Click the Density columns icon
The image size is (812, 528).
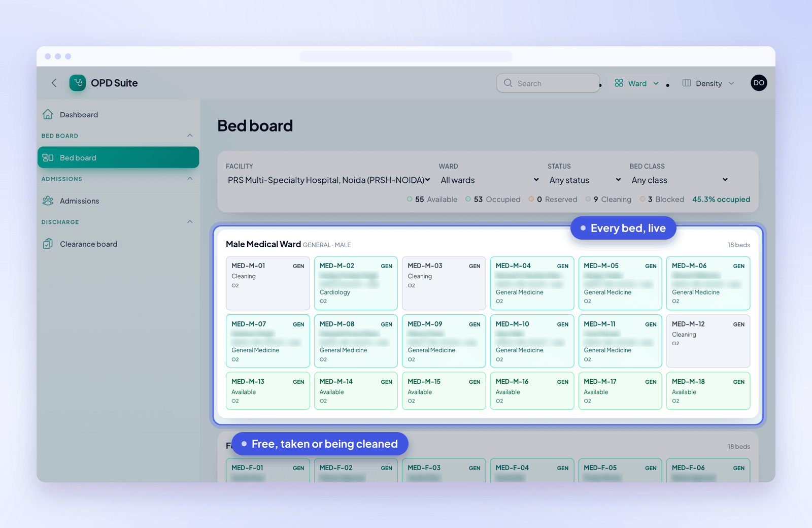[687, 83]
